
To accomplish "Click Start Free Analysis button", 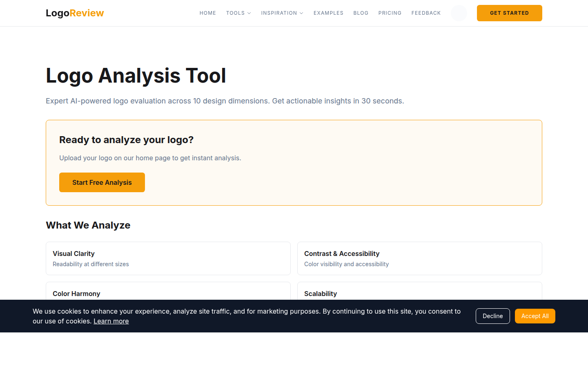I will [x=102, y=182].
